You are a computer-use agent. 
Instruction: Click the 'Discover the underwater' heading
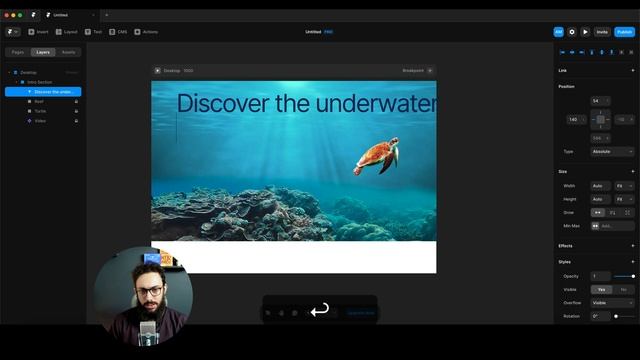pos(307,103)
